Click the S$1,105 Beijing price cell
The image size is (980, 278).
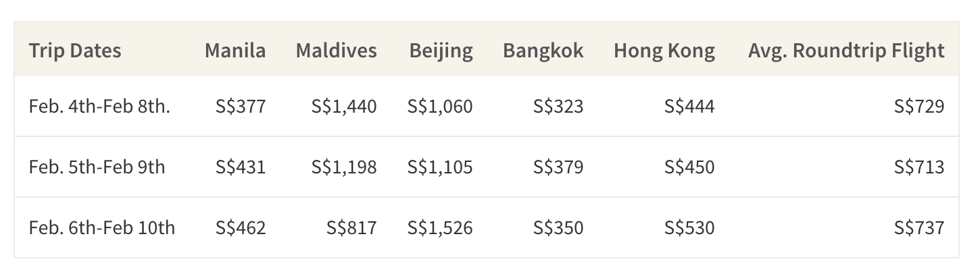pos(440,167)
